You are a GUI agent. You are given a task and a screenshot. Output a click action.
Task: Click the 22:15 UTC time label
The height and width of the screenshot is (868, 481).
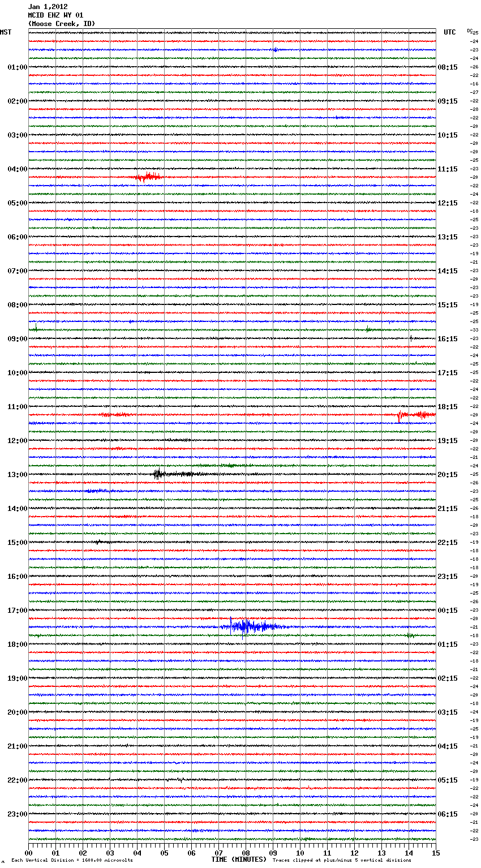coord(448,543)
